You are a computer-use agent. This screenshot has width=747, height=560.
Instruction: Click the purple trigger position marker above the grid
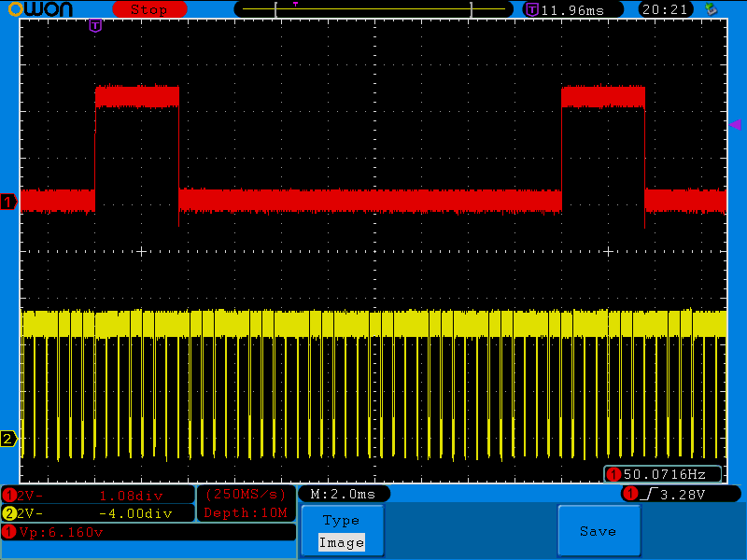95,26
